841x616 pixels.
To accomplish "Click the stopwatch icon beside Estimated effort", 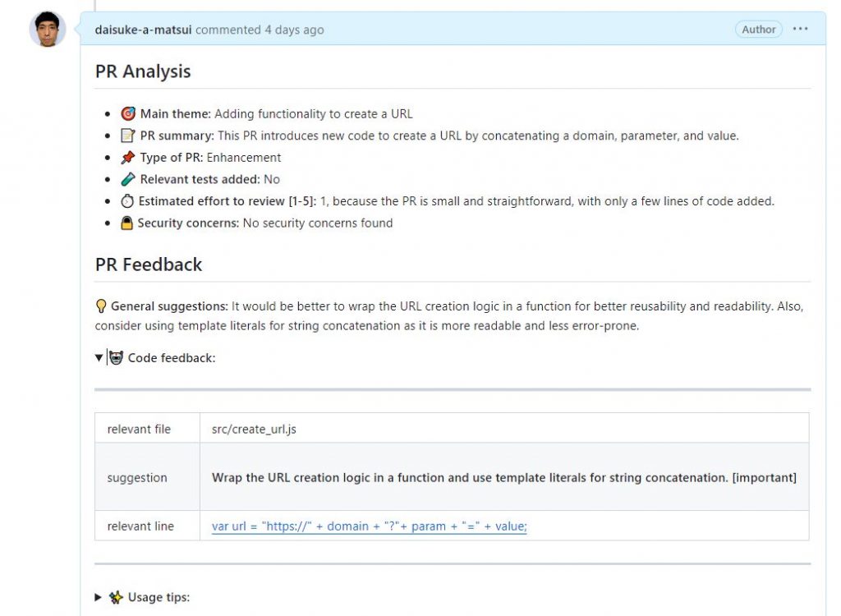I will click(x=127, y=201).
